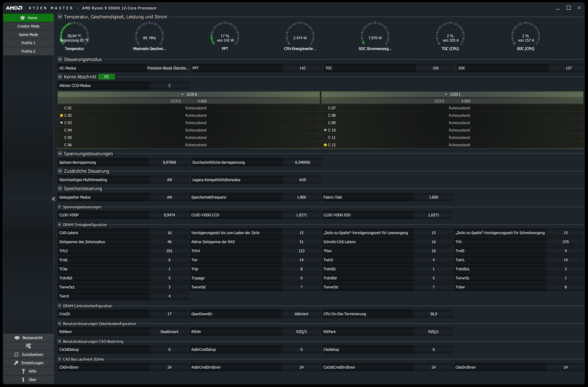The height and width of the screenshot is (387, 588).
Task: Switch to Creator Mode
Action: [x=28, y=26]
